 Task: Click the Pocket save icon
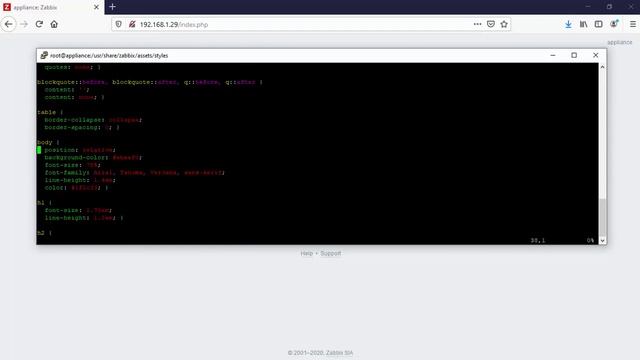click(x=491, y=24)
